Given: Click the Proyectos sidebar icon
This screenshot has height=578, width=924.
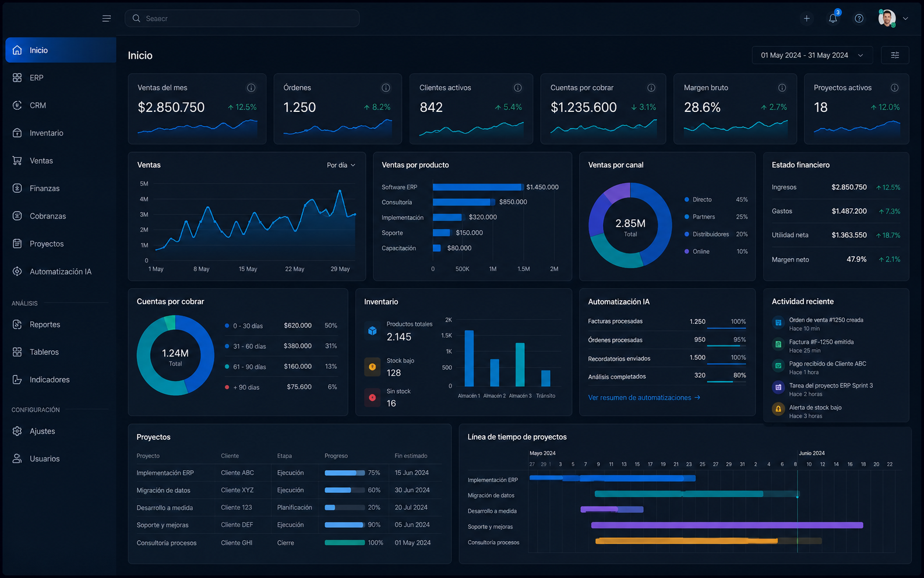Looking at the screenshot, I should coord(17,244).
